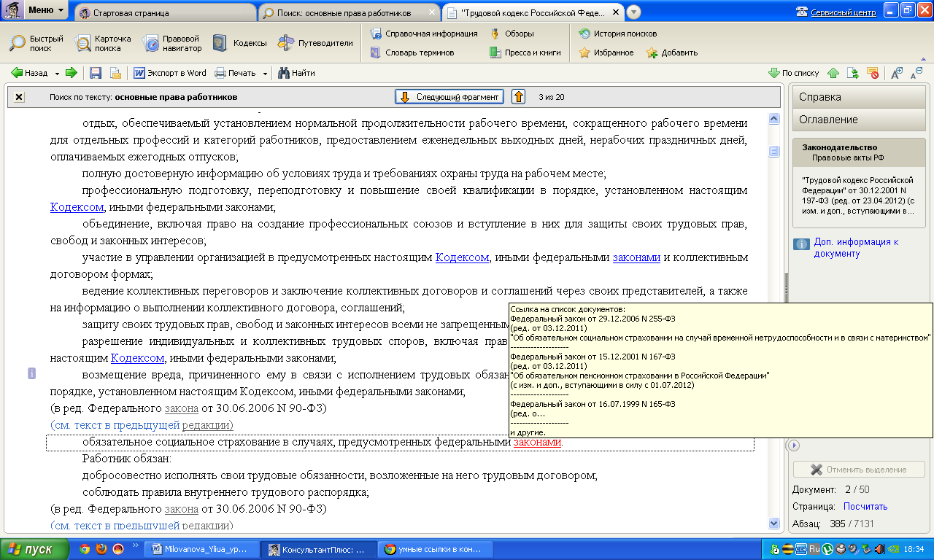934x560 pixels.
Task: Click scrollbar down arrow in document
Action: [773, 523]
